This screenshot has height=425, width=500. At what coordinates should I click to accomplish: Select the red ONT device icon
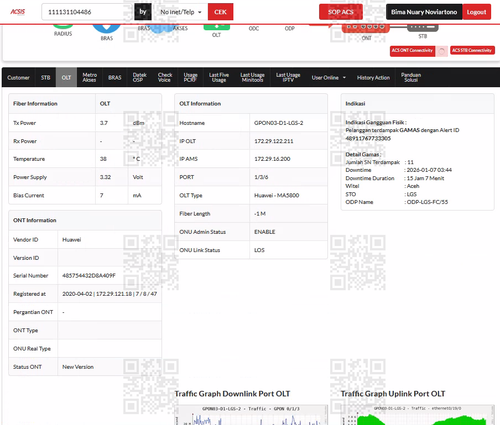pos(366,28)
